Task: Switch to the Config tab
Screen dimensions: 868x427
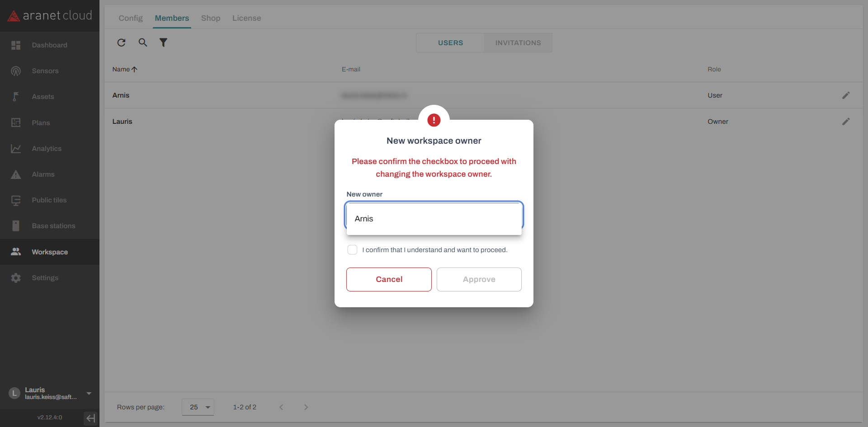Action: click(x=130, y=18)
